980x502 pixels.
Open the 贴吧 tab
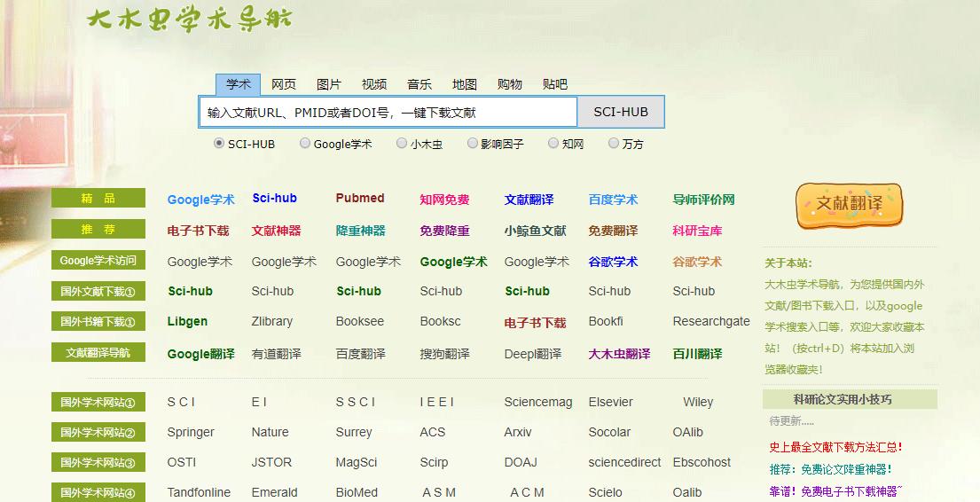(555, 83)
